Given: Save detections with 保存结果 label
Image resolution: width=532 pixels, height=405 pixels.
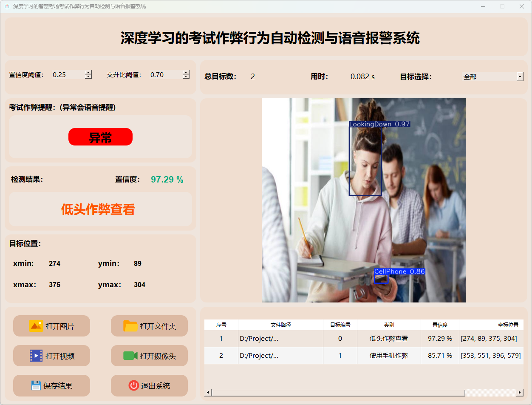Looking at the screenshot, I should click(x=58, y=386).
